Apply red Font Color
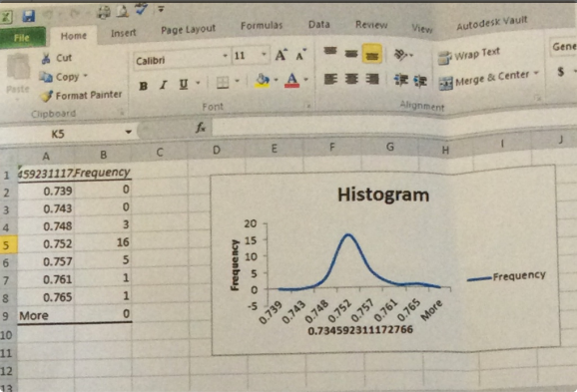Image resolution: width=577 pixels, height=392 pixels. point(291,80)
